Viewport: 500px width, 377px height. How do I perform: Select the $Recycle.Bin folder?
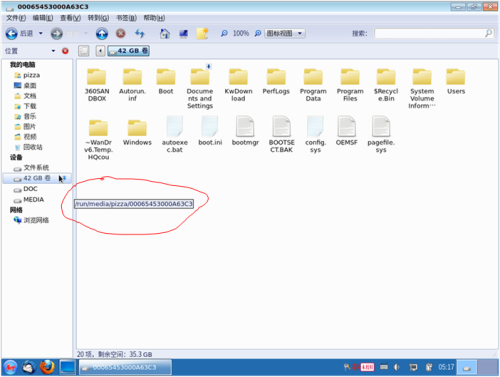click(x=386, y=85)
